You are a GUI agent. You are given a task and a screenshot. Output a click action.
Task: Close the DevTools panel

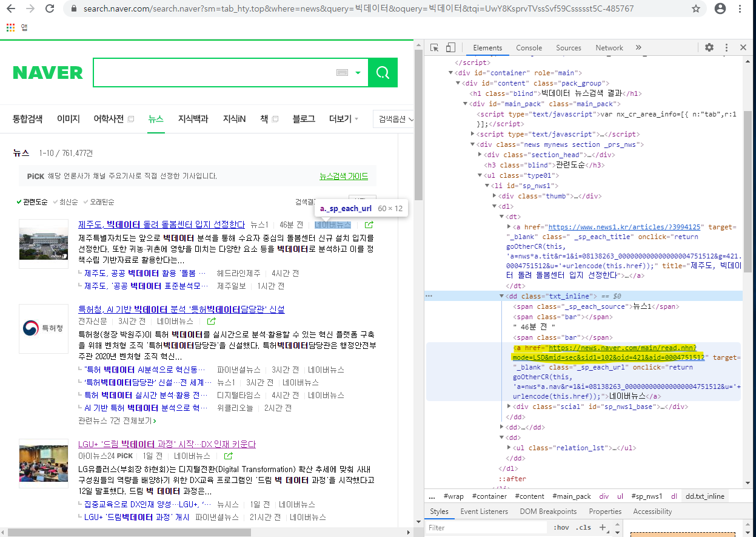point(743,48)
